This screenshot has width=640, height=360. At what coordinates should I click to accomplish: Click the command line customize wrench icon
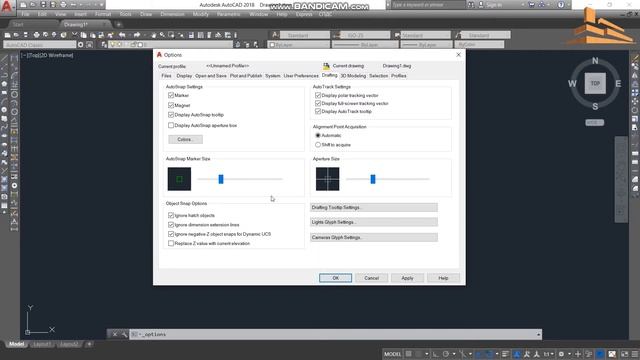124,334
